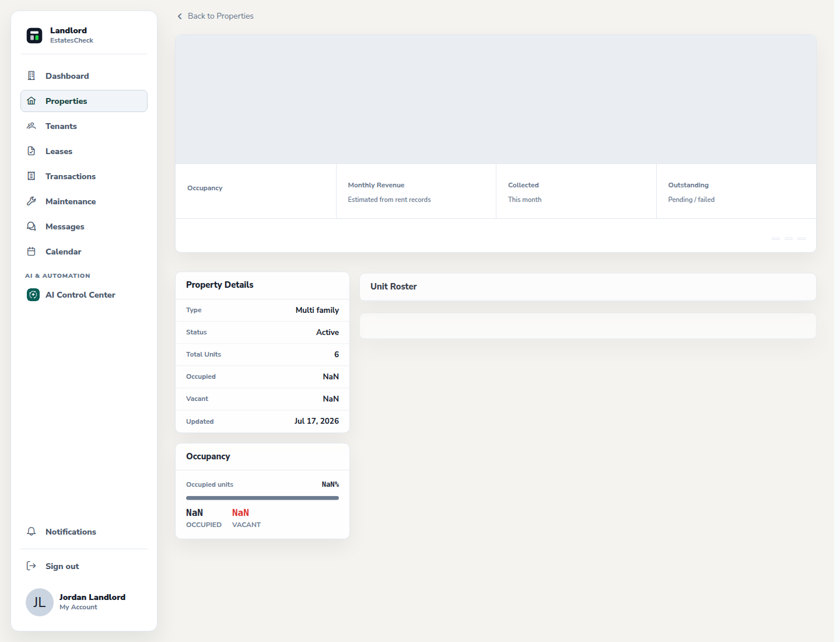840x642 pixels.
Task: Click Total Units value 6
Action: pyautogui.click(x=337, y=354)
